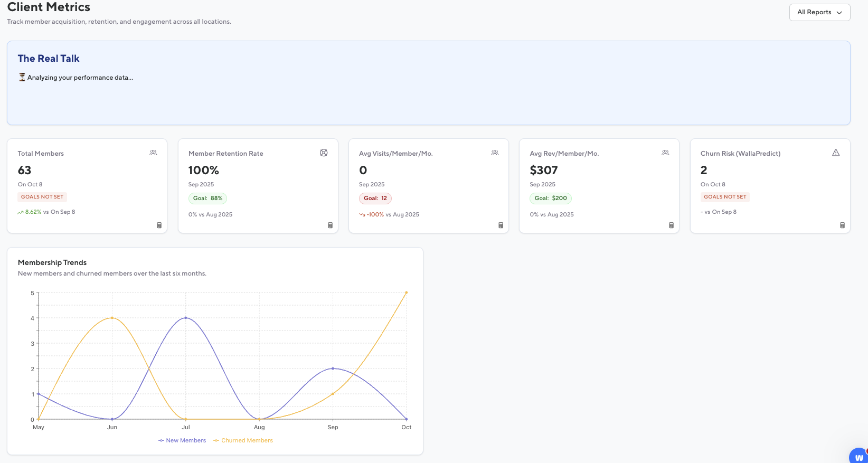Toggle Churned Members series in chart legend

coord(243,440)
